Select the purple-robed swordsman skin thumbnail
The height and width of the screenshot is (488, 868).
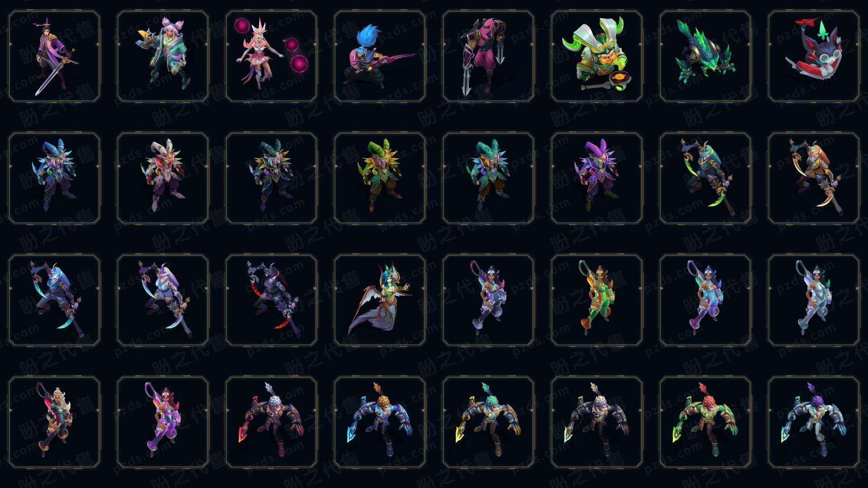coord(54,56)
